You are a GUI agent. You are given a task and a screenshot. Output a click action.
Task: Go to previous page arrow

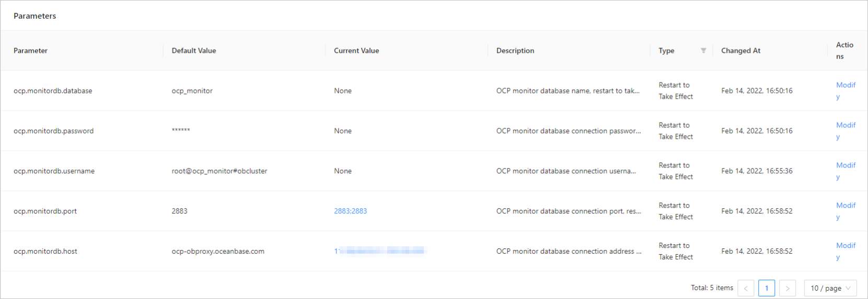[x=746, y=288]
